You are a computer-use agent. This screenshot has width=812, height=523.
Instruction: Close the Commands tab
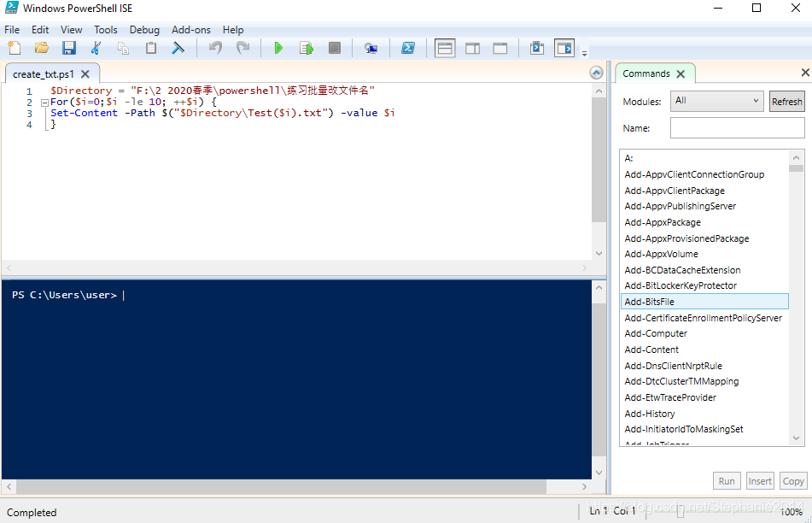[x=681, y=74]
